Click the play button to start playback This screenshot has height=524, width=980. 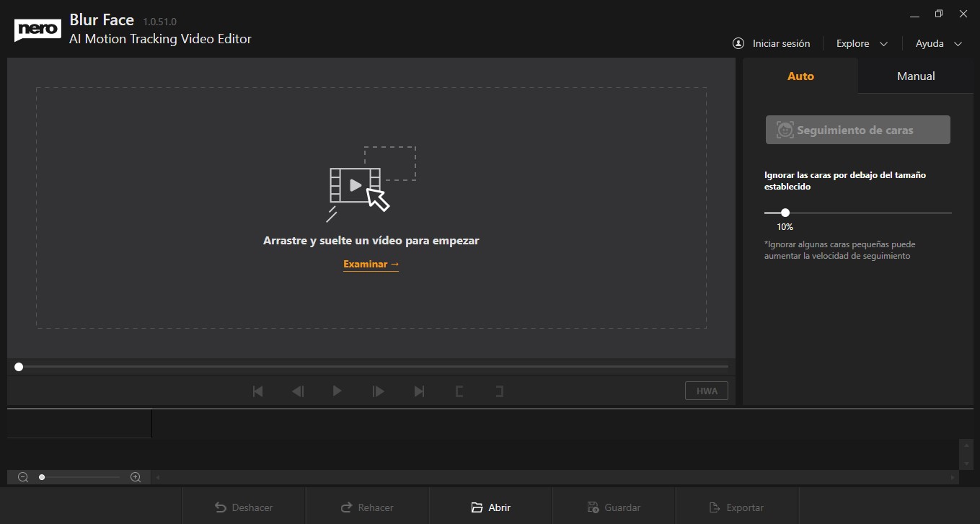tap(337, 391)
